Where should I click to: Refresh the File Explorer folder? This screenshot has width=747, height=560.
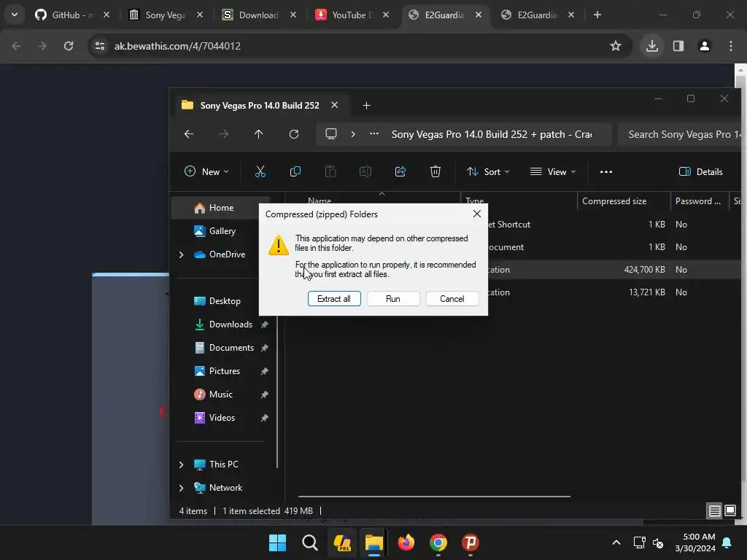(294, 134)
